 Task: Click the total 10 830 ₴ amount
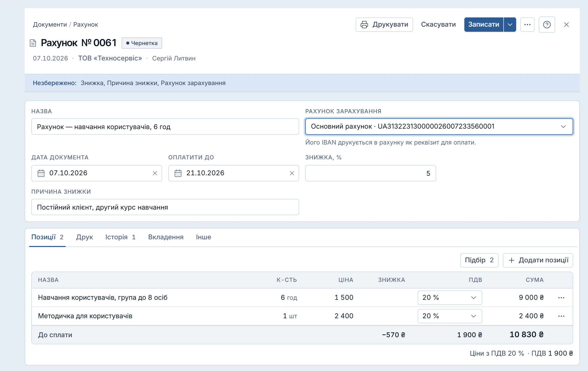[526, 335]
